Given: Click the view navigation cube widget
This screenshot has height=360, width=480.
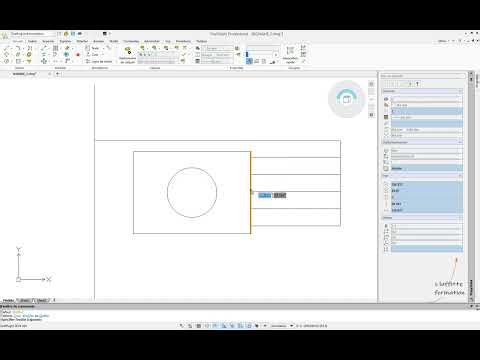Looking at the screenshot, I should point(347,99).
